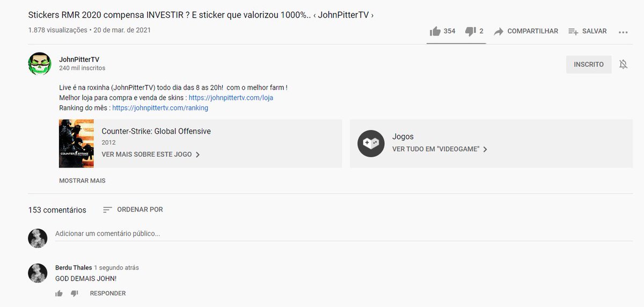Focus the add public comment field

(x=343, y=234)
